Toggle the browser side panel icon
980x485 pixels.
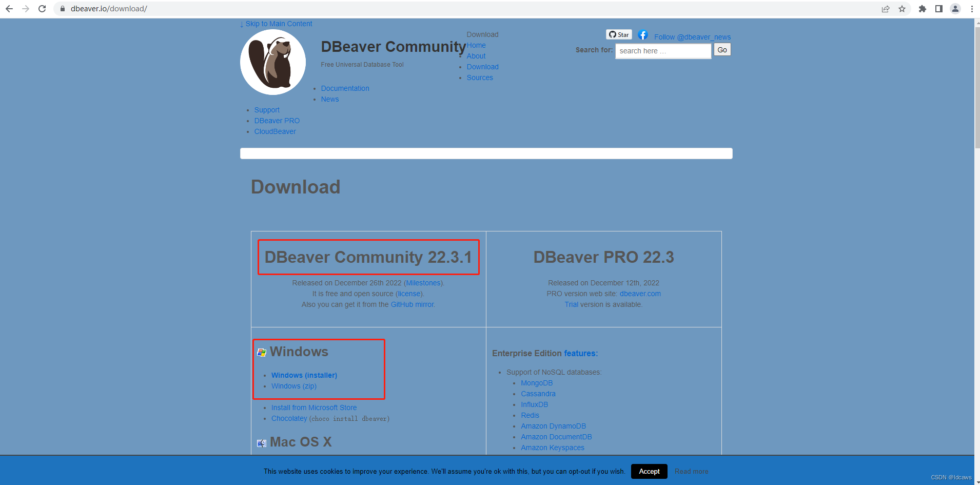click(x=939, y=9)
